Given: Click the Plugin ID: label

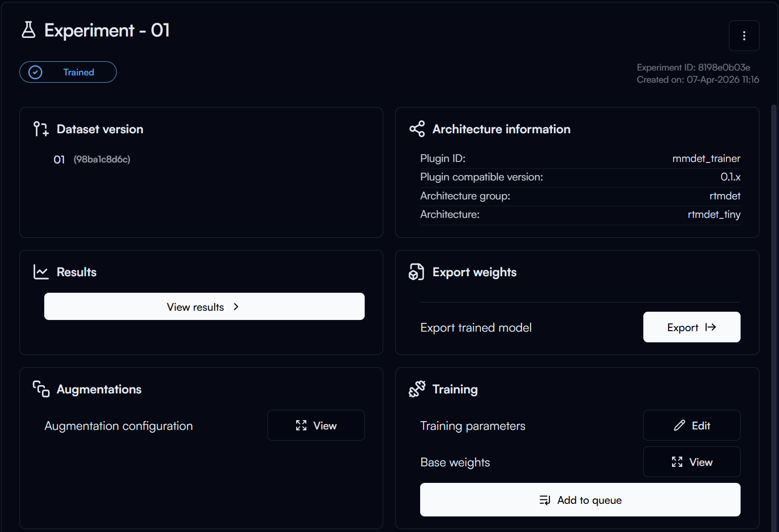Looking at the screenshot, I should (x=443, y=159).
